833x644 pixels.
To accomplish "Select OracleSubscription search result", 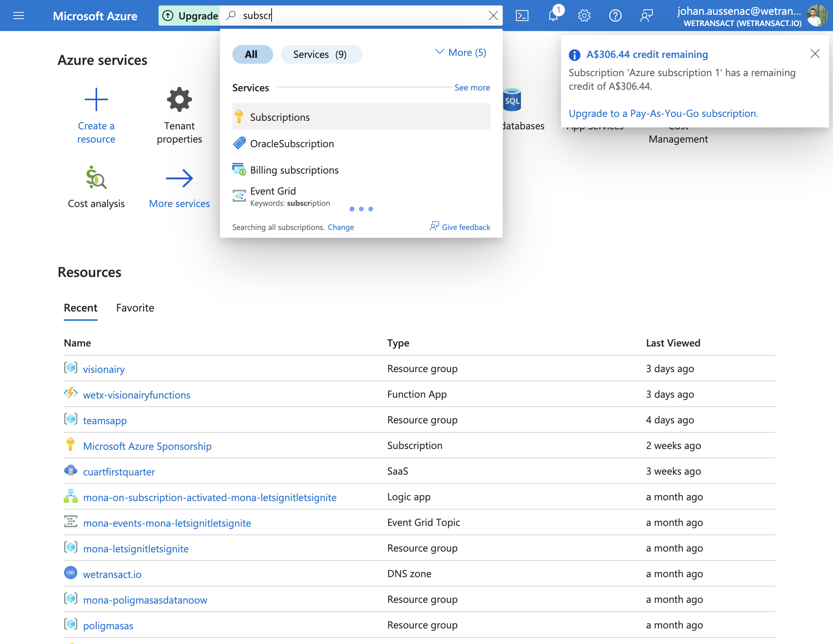I will [x=361, y=144].
